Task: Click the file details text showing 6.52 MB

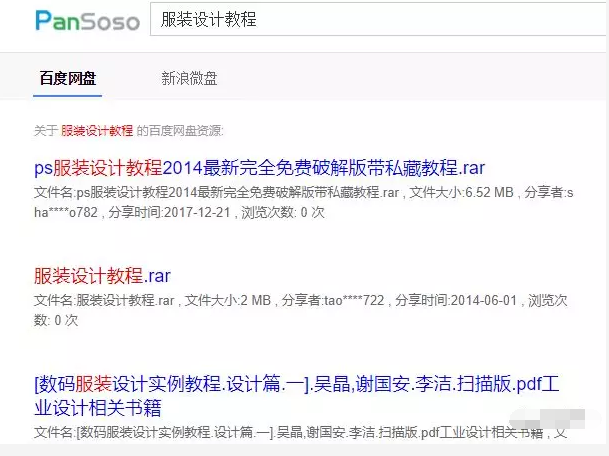Action: (303, 202)
